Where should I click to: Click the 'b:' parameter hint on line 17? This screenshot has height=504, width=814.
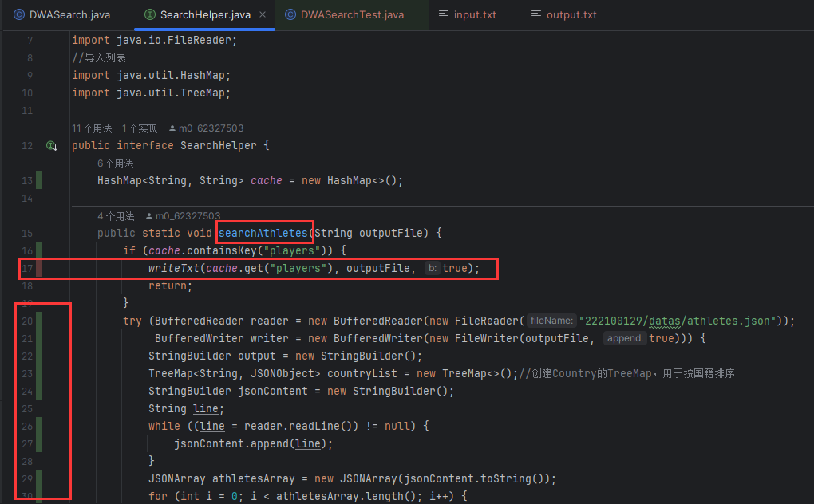(x=432, y=268)
